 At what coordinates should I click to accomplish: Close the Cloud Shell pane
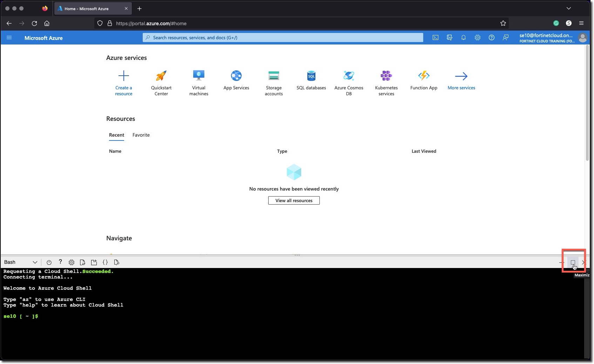(x=583, y=262)
